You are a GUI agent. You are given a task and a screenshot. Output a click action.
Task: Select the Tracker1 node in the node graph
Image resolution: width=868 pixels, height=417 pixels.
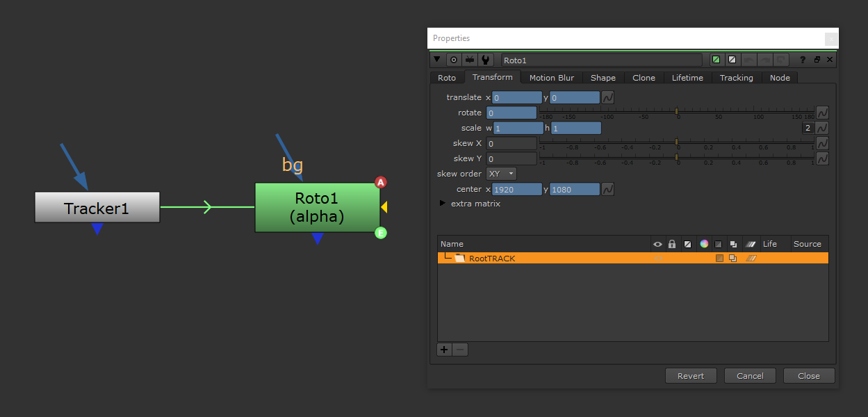tap(97, 206)
